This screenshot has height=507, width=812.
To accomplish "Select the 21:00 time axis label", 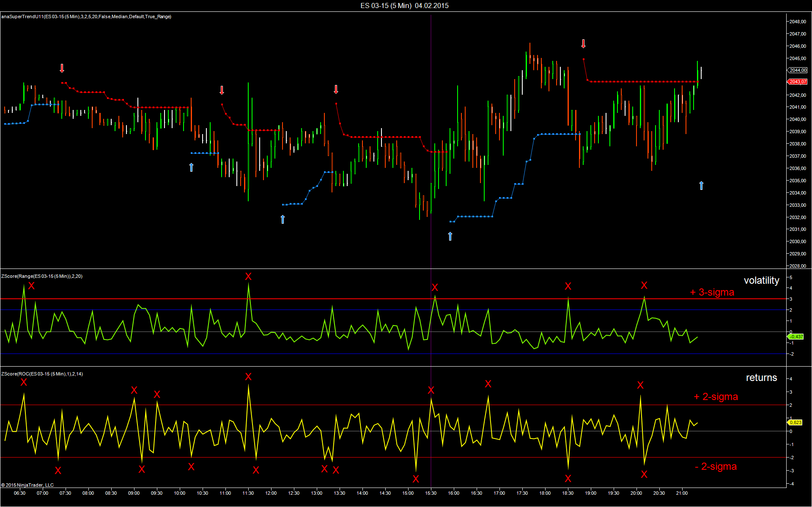I will click(682, 493).
